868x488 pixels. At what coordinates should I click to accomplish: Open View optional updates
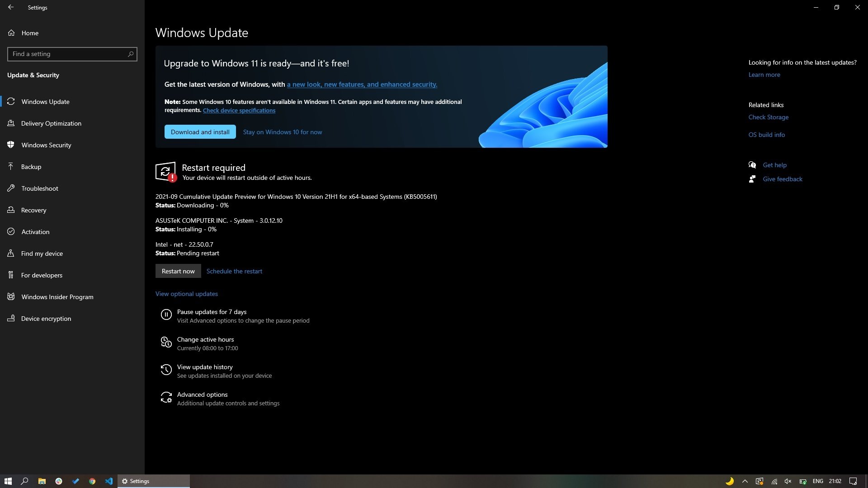tap(187, 294)
